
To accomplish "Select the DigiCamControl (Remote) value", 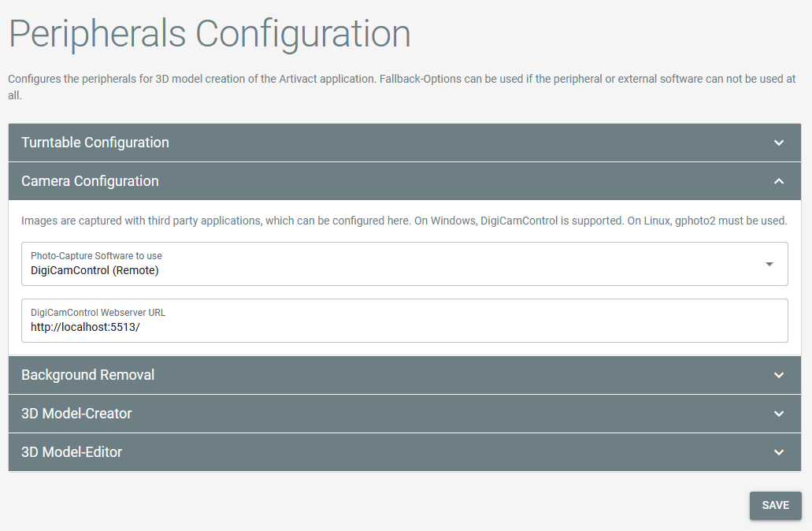I will [x=95, y=270].
